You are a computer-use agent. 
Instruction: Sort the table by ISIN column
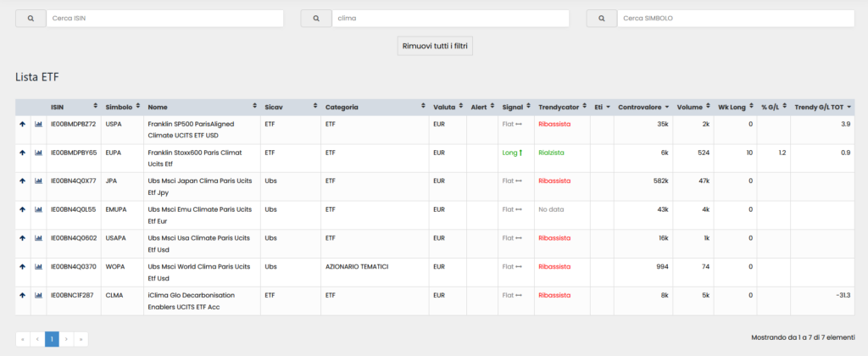tap(73, 108)
